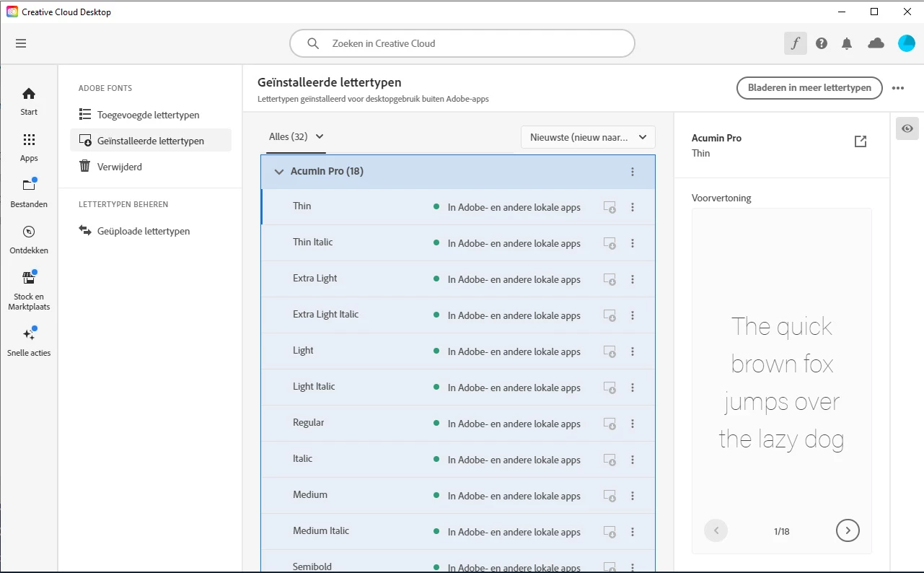Viewport: 924px width, 573px height.
Task: Open the Verwijderd section
Action: [150, 167]
